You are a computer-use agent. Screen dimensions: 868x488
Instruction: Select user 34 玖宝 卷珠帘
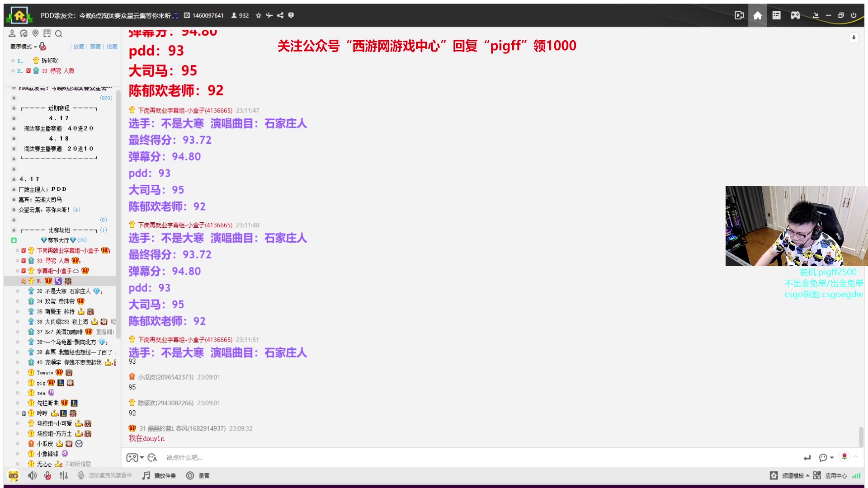click(56, 301)
